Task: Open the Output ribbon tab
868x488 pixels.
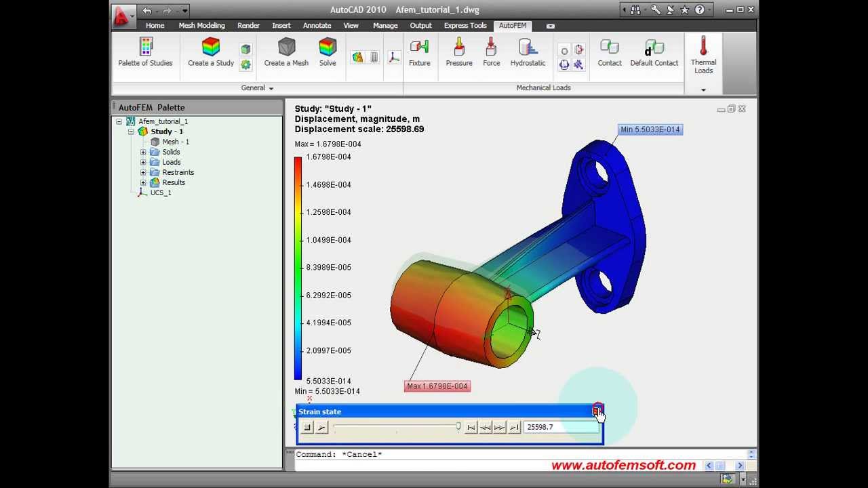Action: 420,26
